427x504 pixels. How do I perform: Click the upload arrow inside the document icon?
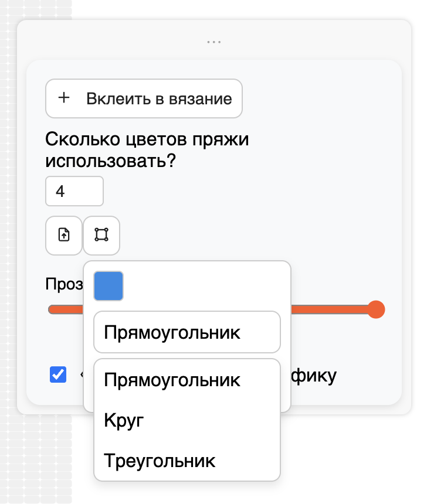[x=63, y=236]
